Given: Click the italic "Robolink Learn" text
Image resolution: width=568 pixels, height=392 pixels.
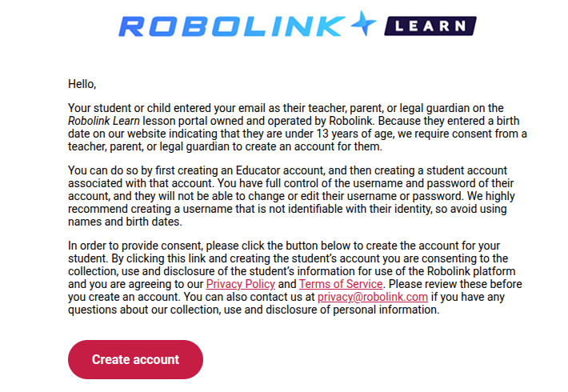Looking at the screenshot, I should 104,121.
